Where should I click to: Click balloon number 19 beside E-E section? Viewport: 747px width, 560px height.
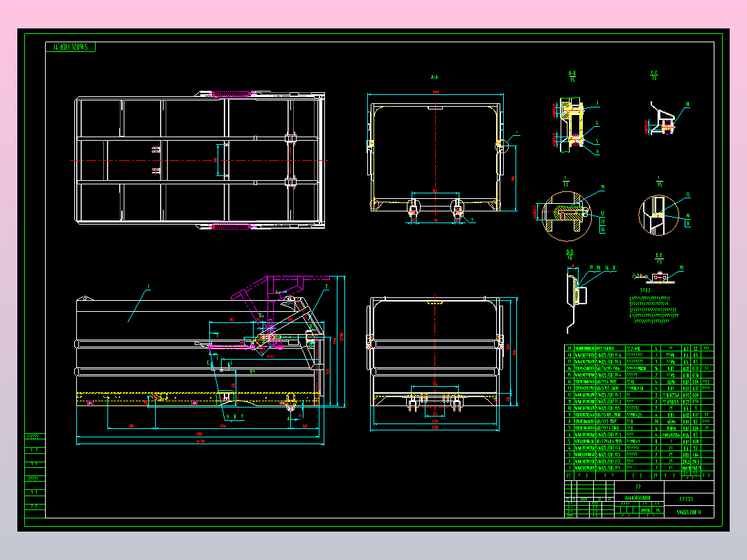click(681, 268)
